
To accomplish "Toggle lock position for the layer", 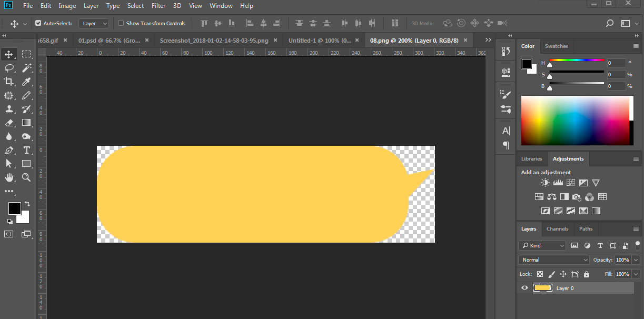I will [x=563, y=274].
